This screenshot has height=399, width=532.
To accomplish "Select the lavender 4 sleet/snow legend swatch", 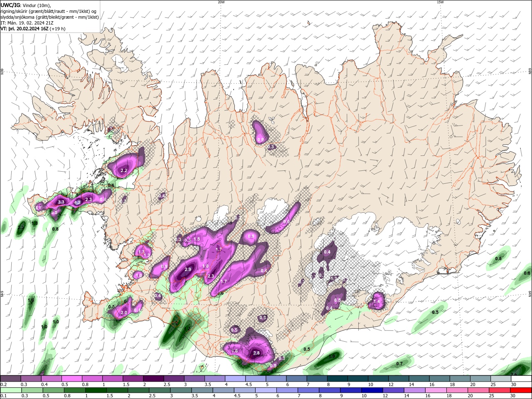I will [235, 379].
